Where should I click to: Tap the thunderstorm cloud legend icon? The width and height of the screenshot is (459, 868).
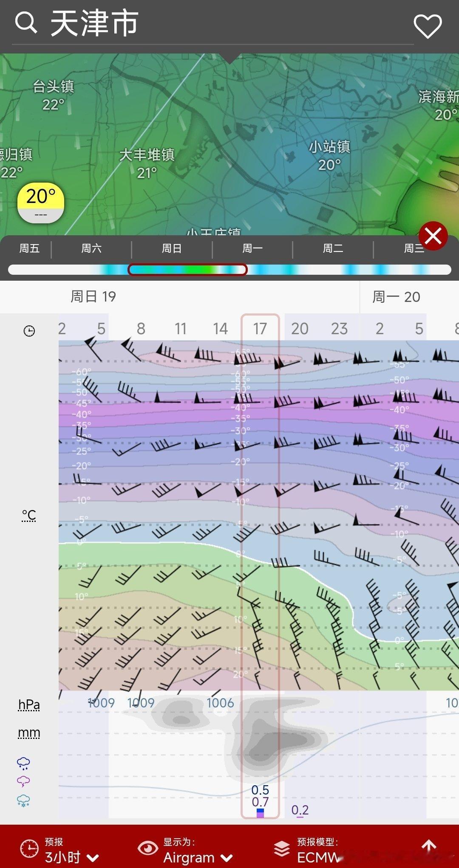[x=23, y=781]
